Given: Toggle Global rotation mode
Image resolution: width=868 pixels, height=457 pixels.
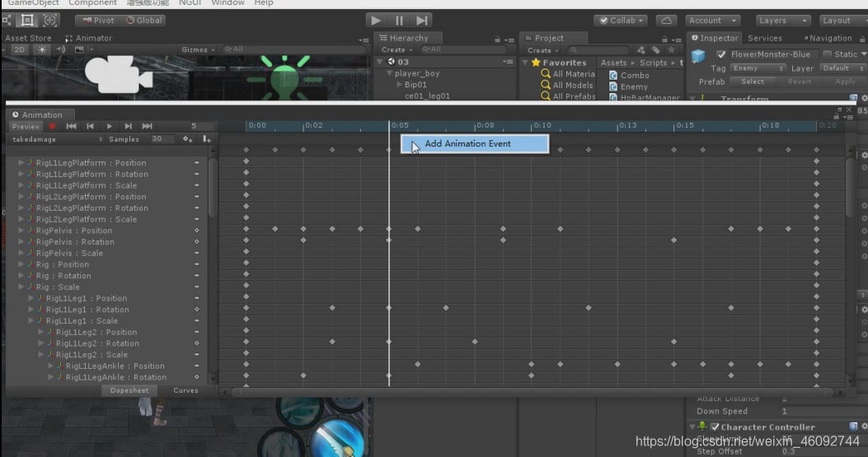Looking at the screenshot, I should (x=144, y=21).
